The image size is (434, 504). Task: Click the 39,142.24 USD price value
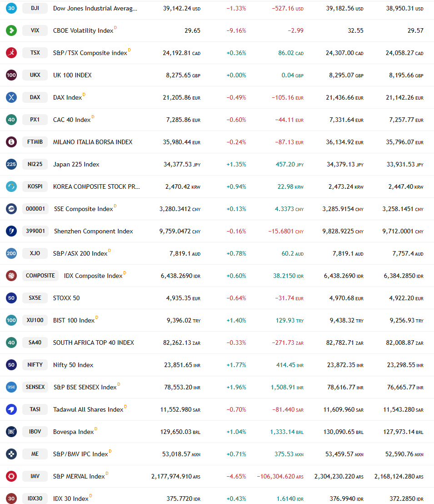tap(181, 8)
